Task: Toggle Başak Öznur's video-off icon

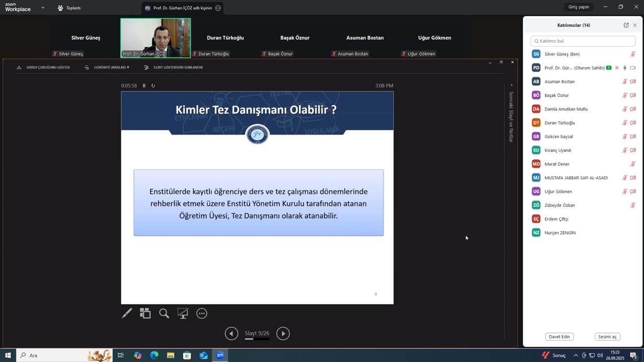Action: pos(633,95)
